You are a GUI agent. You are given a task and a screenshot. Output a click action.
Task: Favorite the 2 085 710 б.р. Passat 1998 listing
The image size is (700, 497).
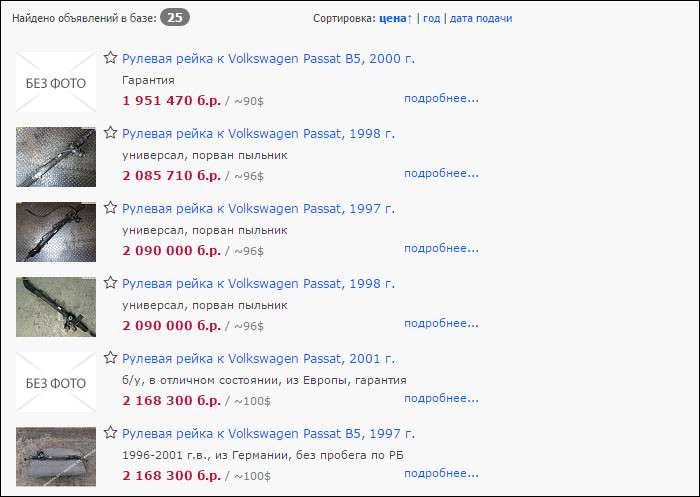(110, 133)
